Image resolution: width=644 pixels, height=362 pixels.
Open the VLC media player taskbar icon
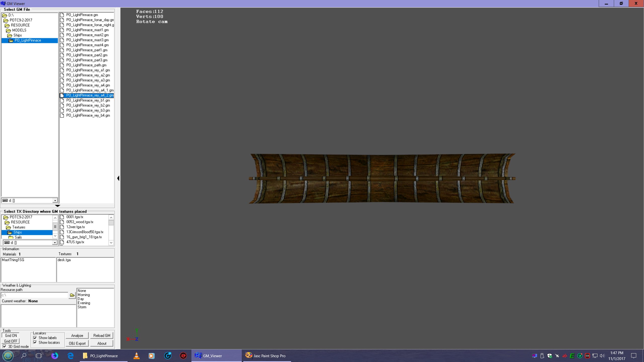click(136, 356)
